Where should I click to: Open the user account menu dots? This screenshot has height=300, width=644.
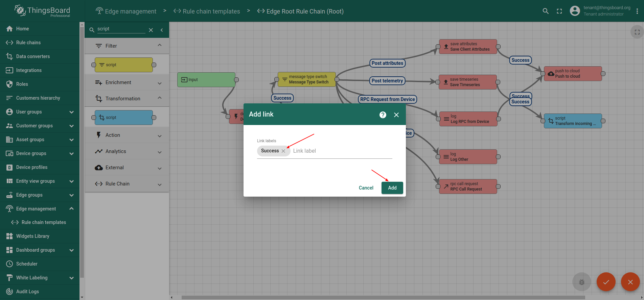[637, 11]
